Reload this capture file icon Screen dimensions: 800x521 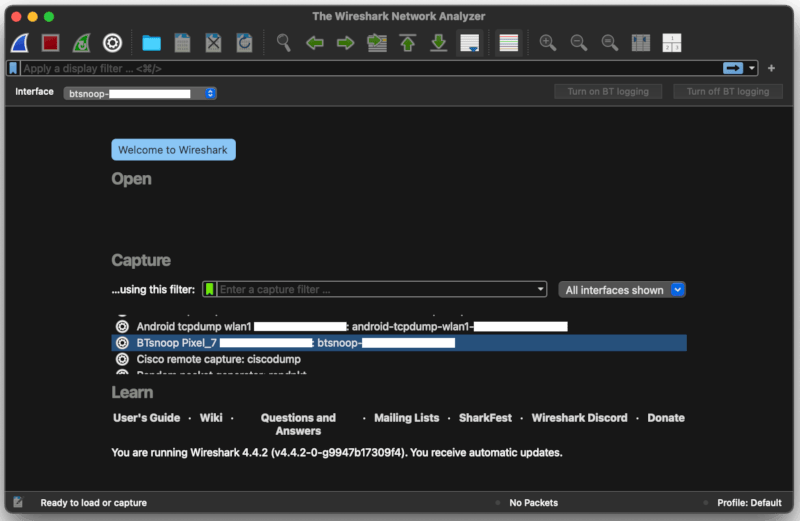[x=244, y=43]
